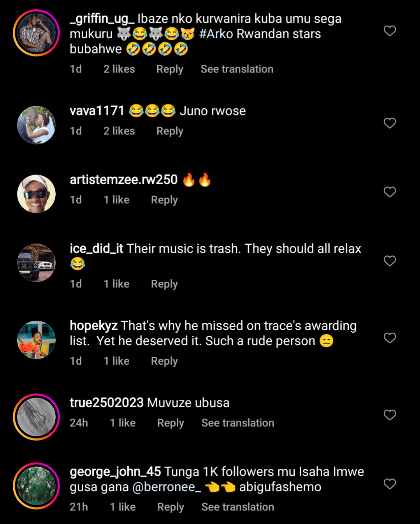This screenshot has width=420, height=524.
Task: Like artistemzee.rw250's fire emoji comment
Action: [390, 192]
